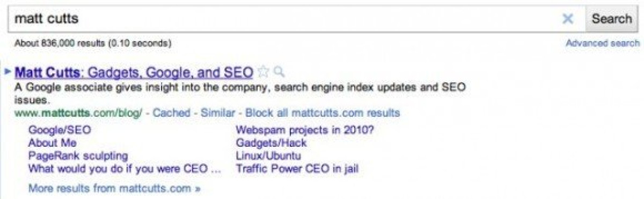Open the Google/SEO sitelink
The width and height of the screenshot is (644, 199).
point(60,130)
